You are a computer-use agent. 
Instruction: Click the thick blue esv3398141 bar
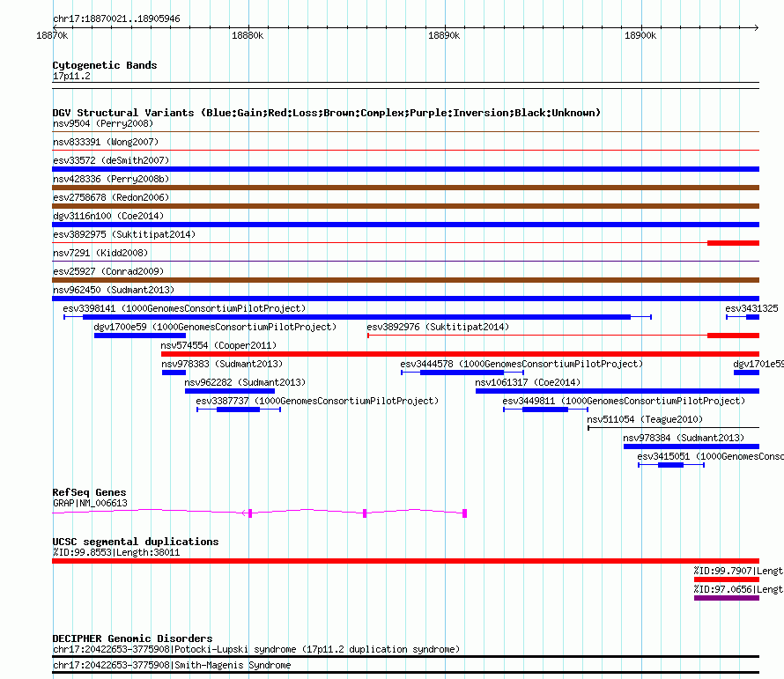[357, 317]
